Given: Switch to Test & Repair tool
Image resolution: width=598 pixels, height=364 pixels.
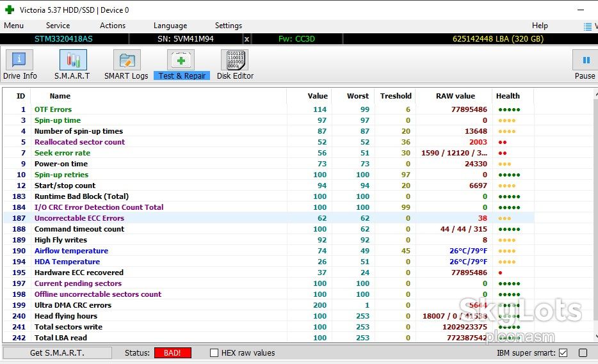Looking at the screenshot, I should pyautogui.click(x=182, y=65).
